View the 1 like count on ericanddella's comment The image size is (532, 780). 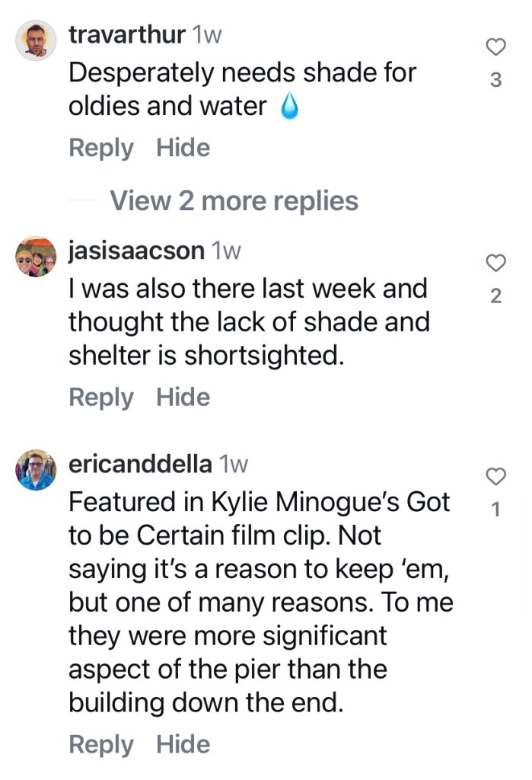495,510
